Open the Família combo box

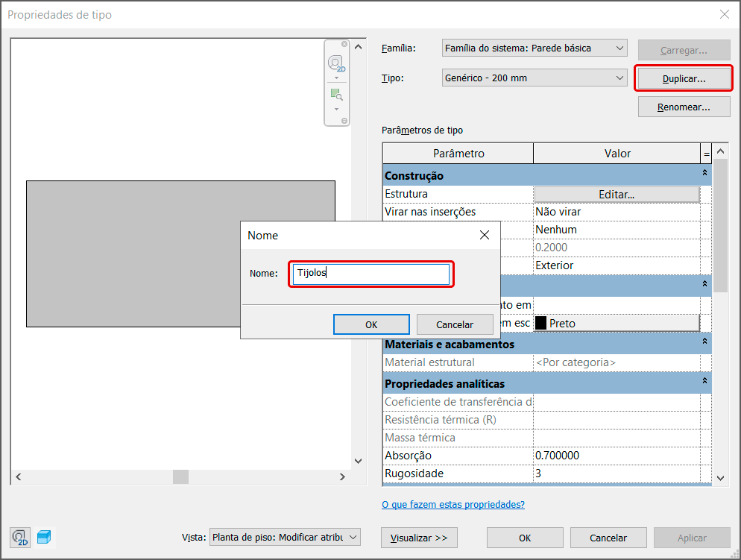[x=534, y=48]
